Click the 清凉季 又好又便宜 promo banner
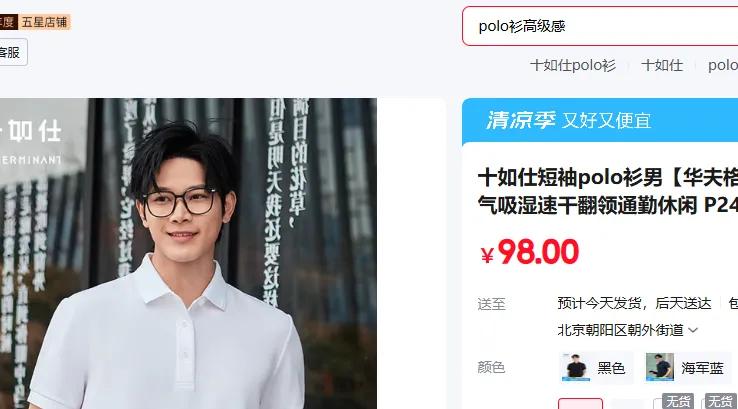Viewport: 738px width, 409px height. tap(600, 120)
